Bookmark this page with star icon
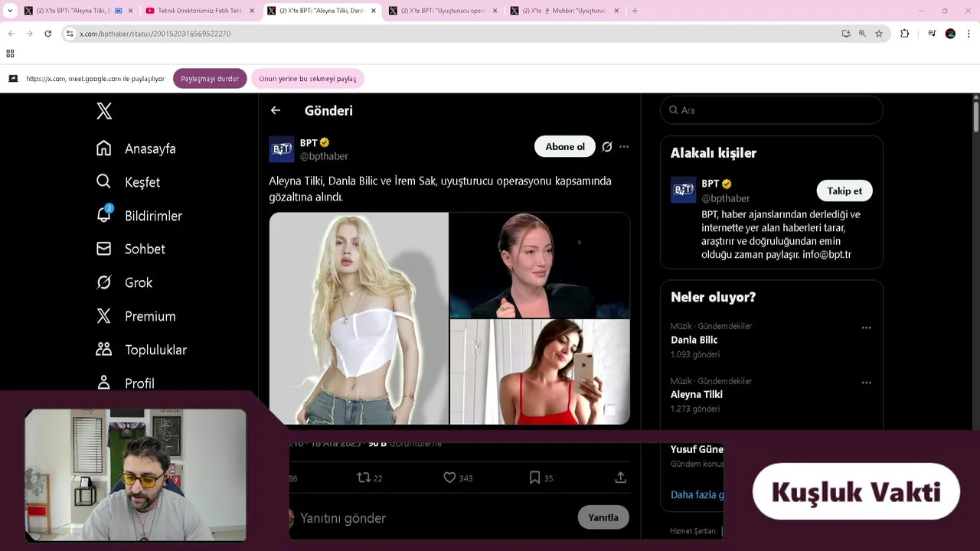Screen dimensions: 980x551 point(879,34)
